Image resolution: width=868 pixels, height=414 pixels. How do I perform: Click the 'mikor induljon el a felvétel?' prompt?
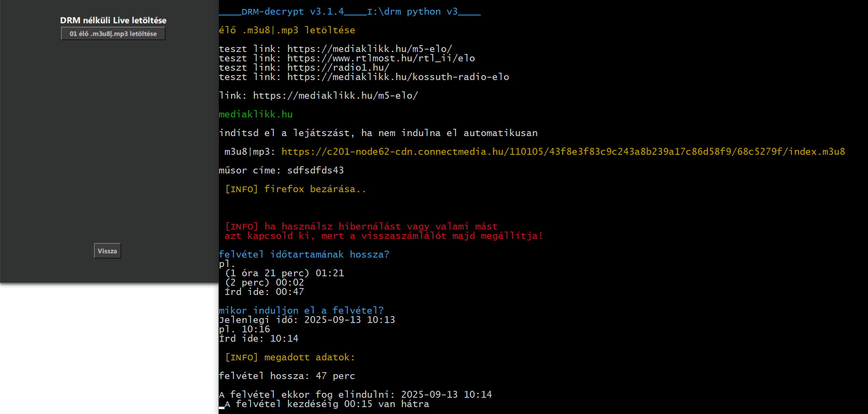[301, 310]
